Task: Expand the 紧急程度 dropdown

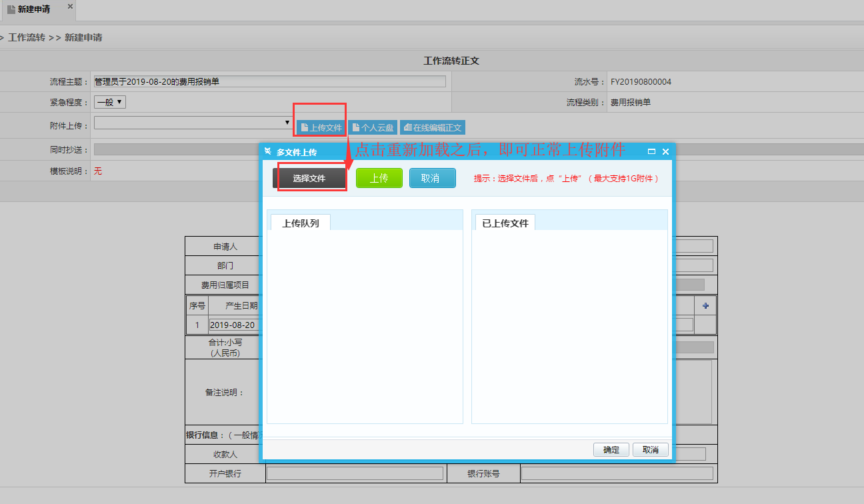Action: (110, 102)
